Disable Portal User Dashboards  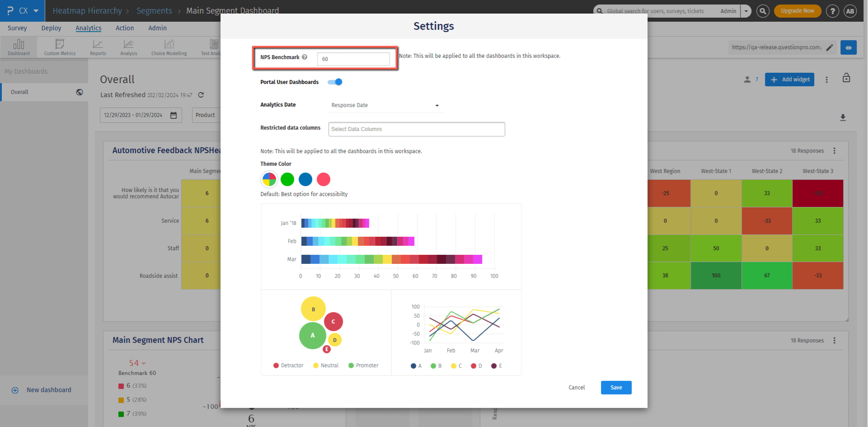coord(335,82)
